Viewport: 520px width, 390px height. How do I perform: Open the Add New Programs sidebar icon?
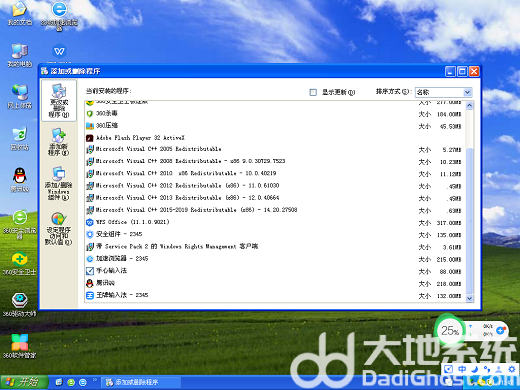click(x=59, y=142)
